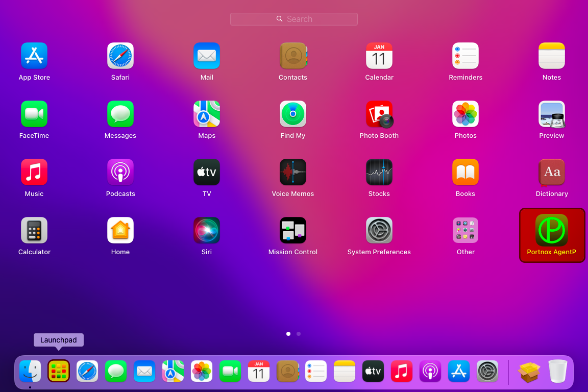Open Voice Memos app
588x392 pixels.
click(x=293, y=172)
